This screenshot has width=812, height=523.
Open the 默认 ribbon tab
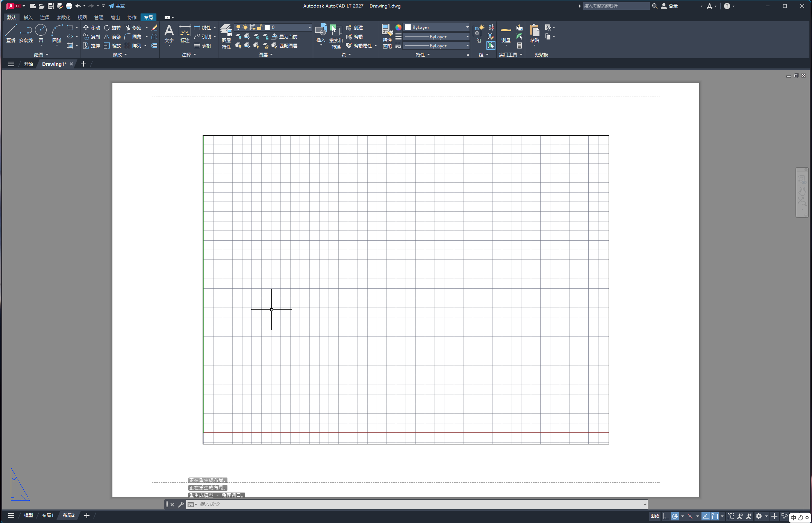click(12, 17)
